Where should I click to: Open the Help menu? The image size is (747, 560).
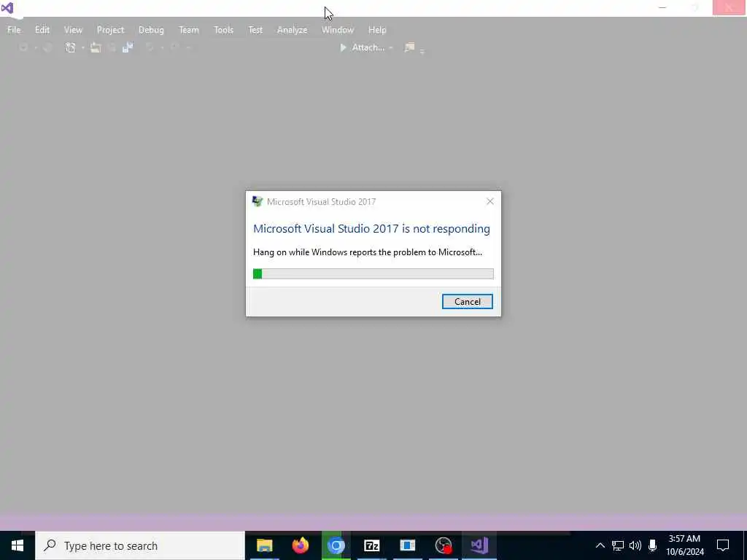click(377, 29)
